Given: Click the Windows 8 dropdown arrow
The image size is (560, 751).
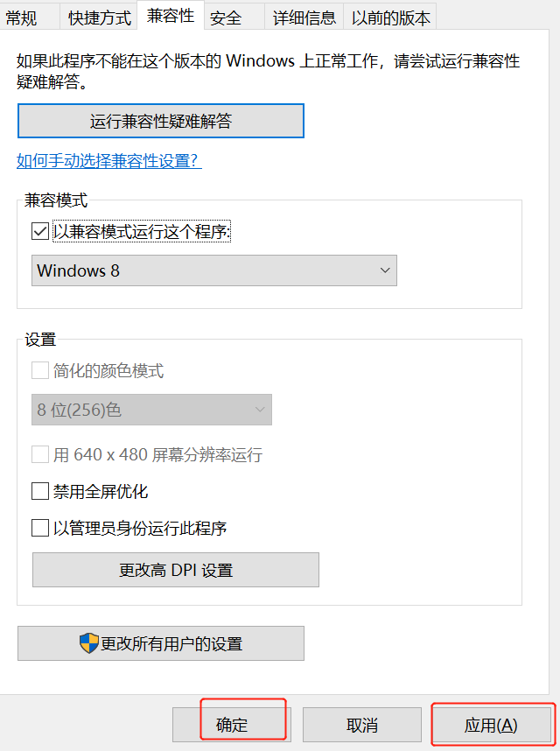Looking at the screenshot, I should (385, 270).
